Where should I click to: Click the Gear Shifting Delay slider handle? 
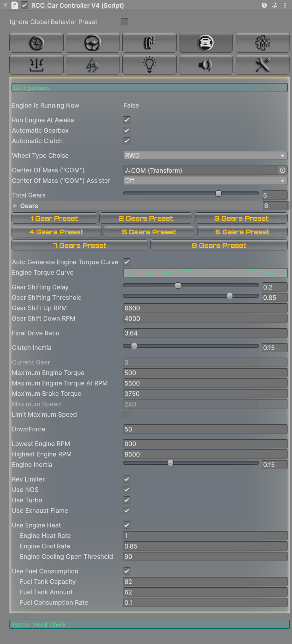(x=178, y=285)
